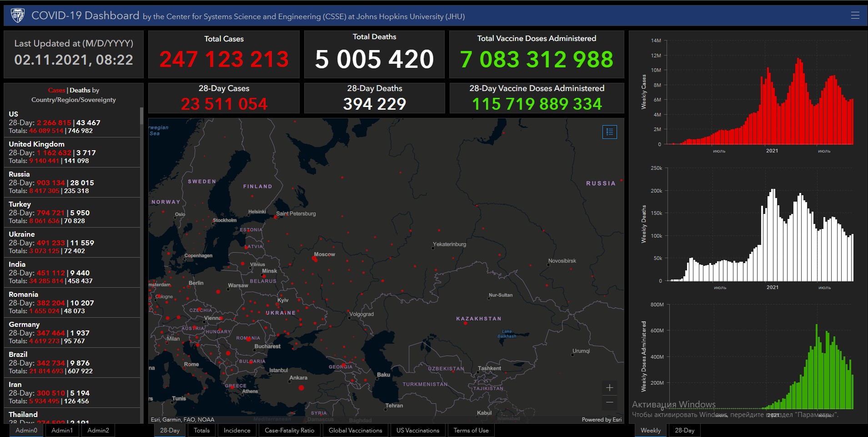Zoom in on the map
Screen dimensions: 868x437
(609, 388)
